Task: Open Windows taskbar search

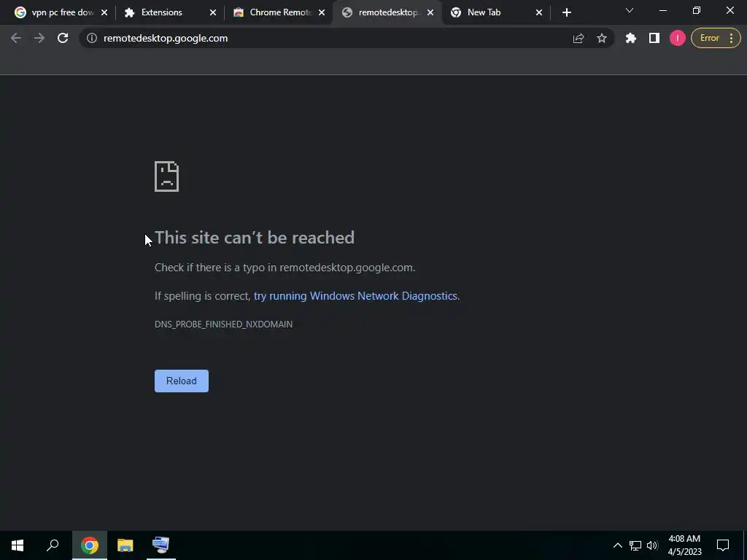Action: [53, 545]
